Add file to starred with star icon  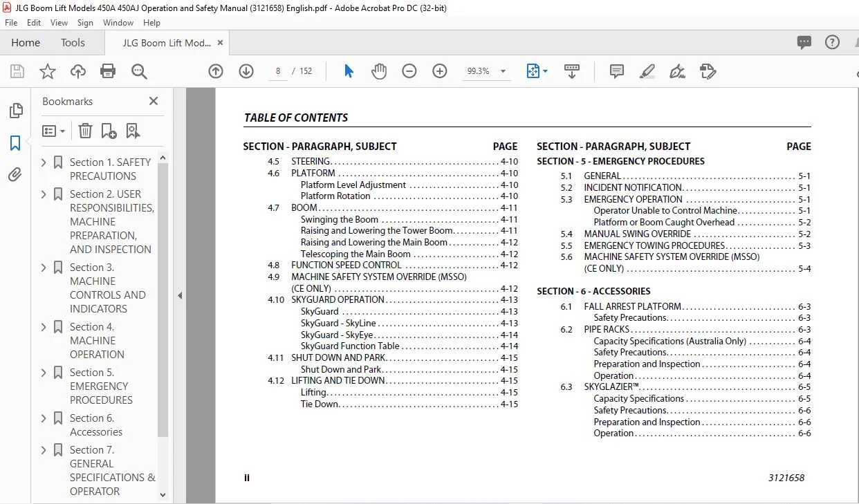47,71
